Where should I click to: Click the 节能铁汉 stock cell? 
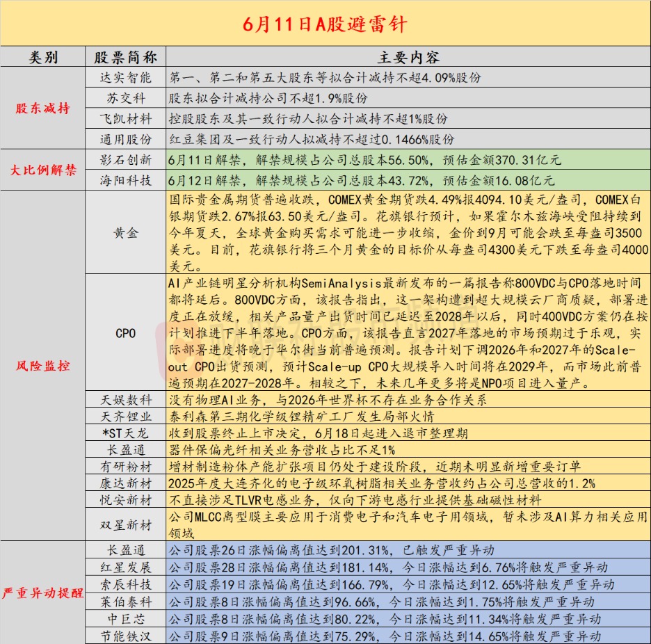coord(125,636)
